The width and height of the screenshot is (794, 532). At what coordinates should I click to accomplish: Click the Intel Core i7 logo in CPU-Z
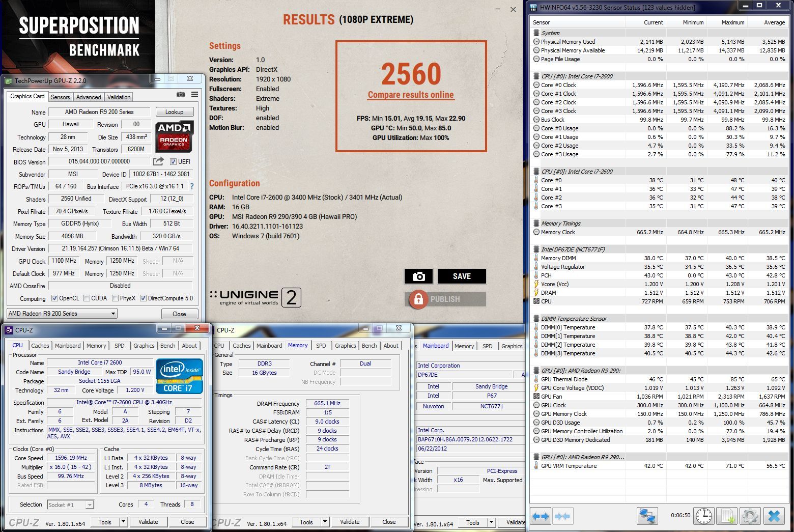(179, 376)
